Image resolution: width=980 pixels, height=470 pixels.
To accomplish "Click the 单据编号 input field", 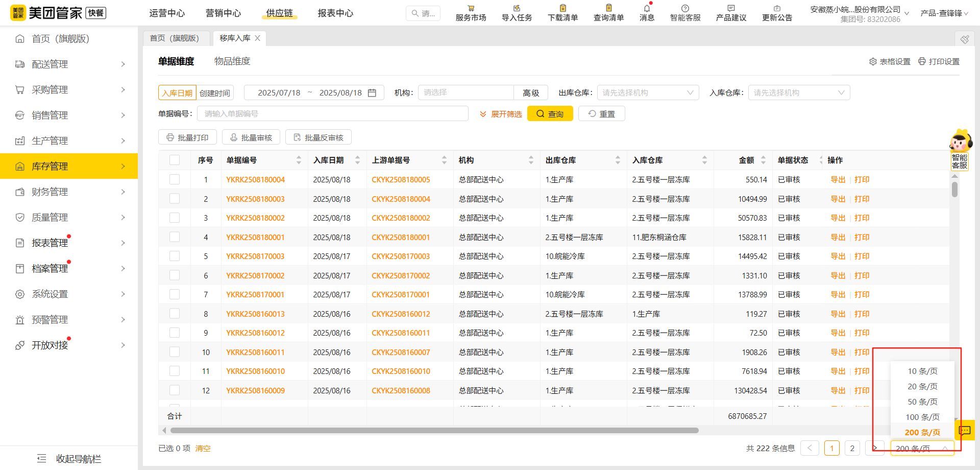I will tap(333, 113).
